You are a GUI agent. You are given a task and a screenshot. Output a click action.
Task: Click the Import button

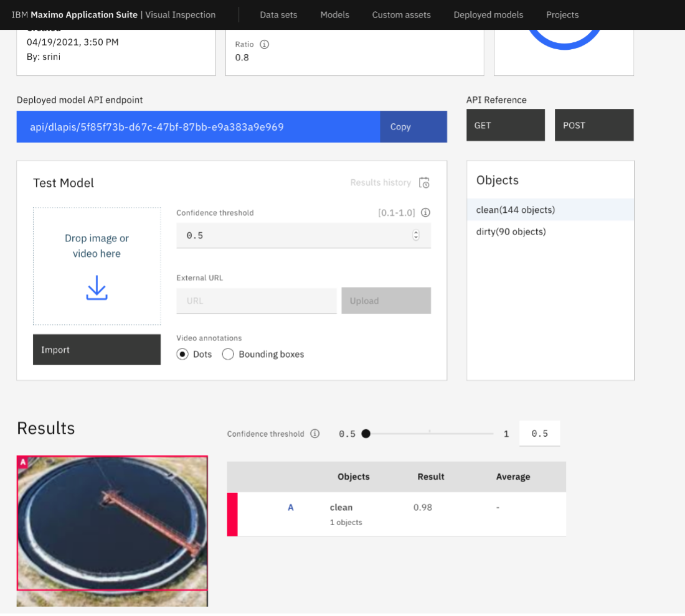tap(97, 350)
